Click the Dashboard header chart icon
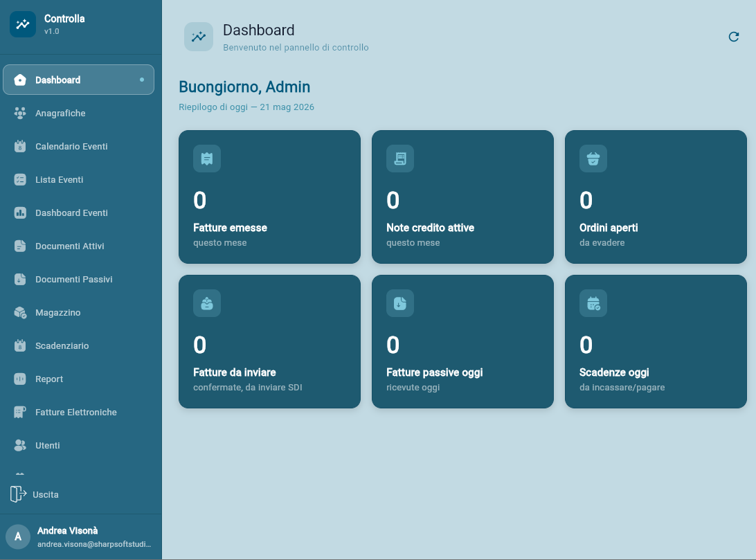 [x=199, y=37]
